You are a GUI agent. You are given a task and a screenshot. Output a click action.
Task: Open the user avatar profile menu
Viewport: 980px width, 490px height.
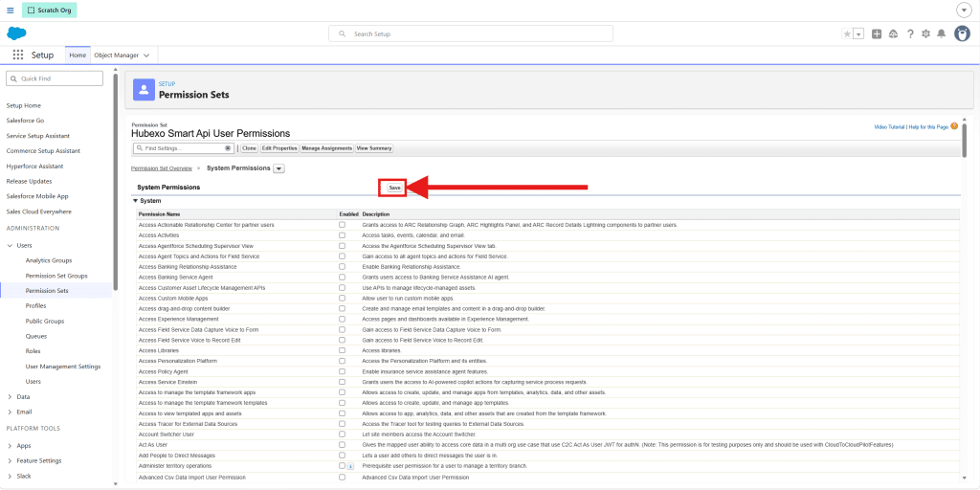click(962, 33)
